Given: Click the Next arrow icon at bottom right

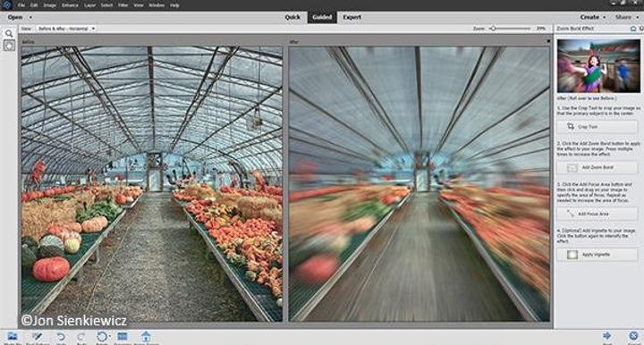Looking at the screenshot, I should (x=606, y=336).
